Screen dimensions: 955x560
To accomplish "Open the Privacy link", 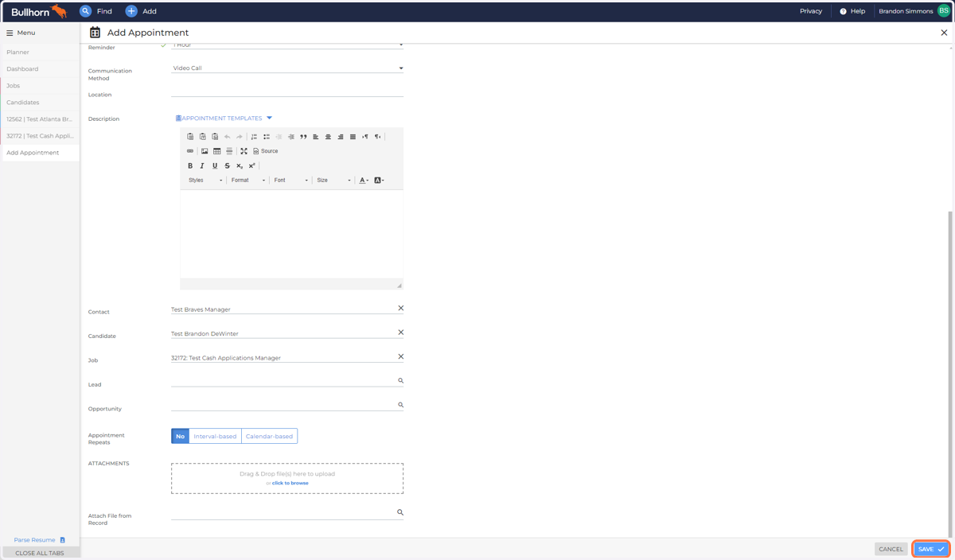I will (811, 11).
